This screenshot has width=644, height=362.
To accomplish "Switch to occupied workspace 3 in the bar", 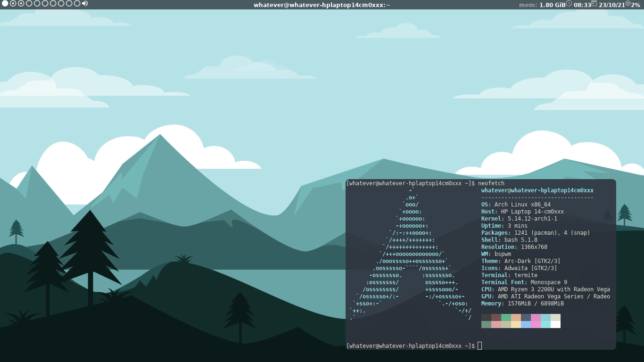I will click(x=21, y=3).
